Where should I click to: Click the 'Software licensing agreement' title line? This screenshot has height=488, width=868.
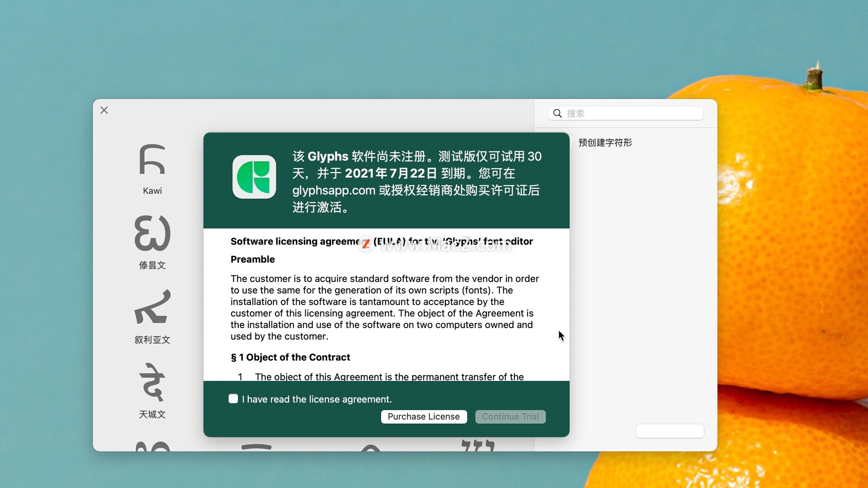(x=382, y=241)
